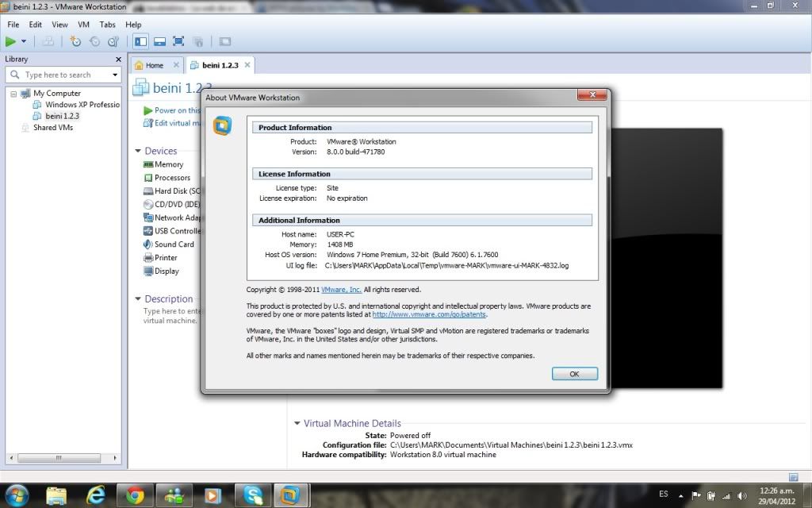812x508 pixels.
Task: Click the Memory device icon
Action: [148, 164]
